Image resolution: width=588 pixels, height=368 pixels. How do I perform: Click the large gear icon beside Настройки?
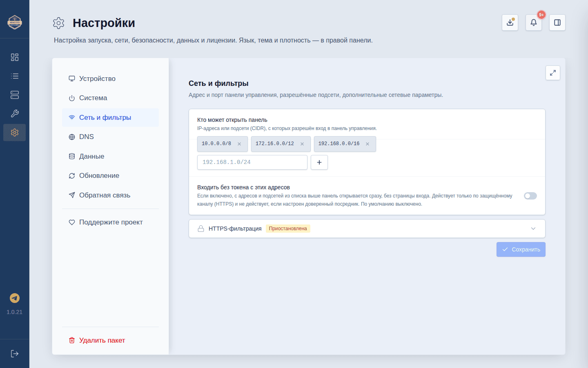[x=59, y=23]
